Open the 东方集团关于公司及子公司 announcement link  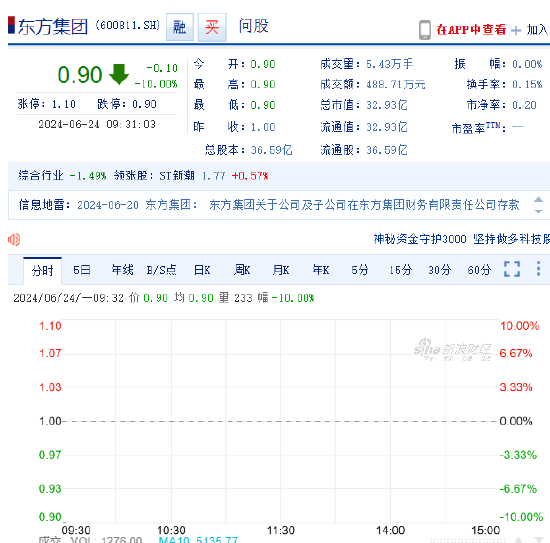point(364,205)
